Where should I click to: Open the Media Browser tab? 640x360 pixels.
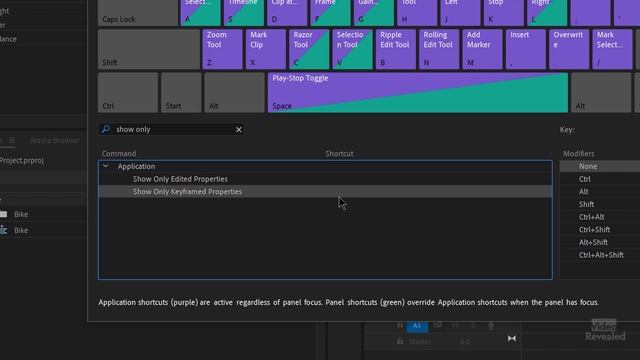pyautogui.click(x=55, y=140)
